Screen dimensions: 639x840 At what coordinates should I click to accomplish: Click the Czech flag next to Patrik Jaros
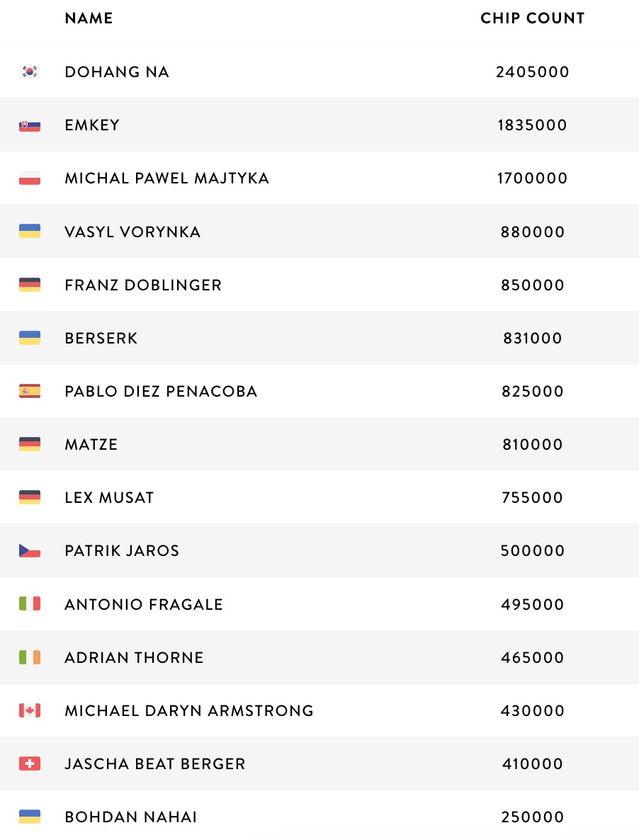(30, 550)
